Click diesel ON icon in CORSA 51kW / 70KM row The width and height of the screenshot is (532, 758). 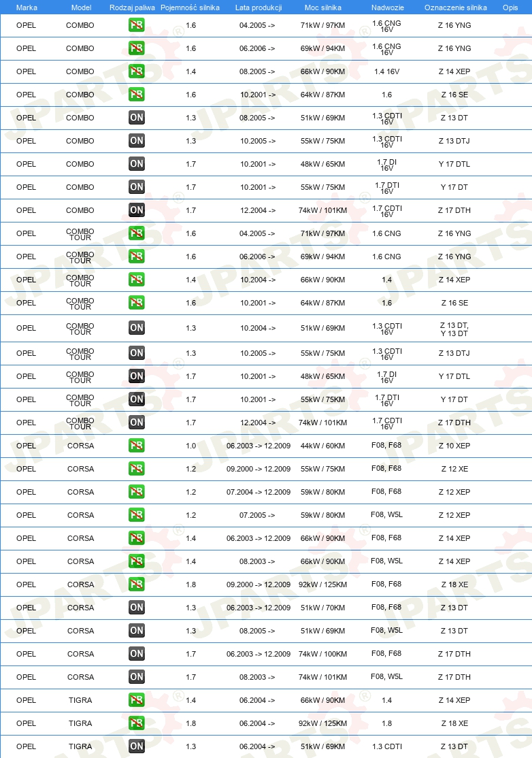(137, 608)
